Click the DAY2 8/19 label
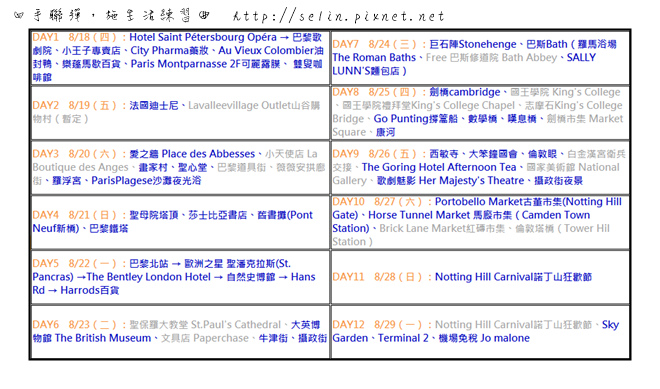Image resolution: width=660 pixels, height=389 pixels. [x=60, y=105]
